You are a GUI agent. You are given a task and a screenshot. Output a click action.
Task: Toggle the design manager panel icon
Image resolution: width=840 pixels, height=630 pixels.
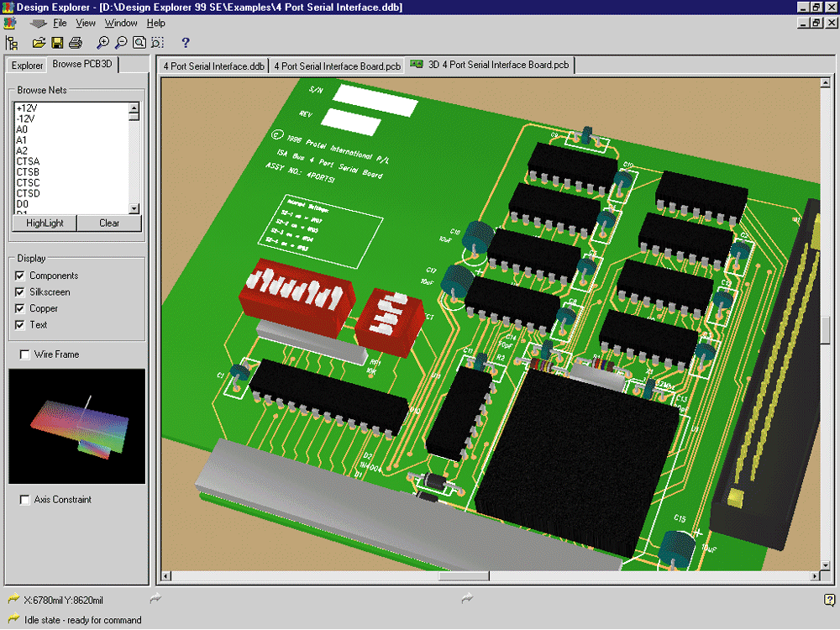(12, 43)
